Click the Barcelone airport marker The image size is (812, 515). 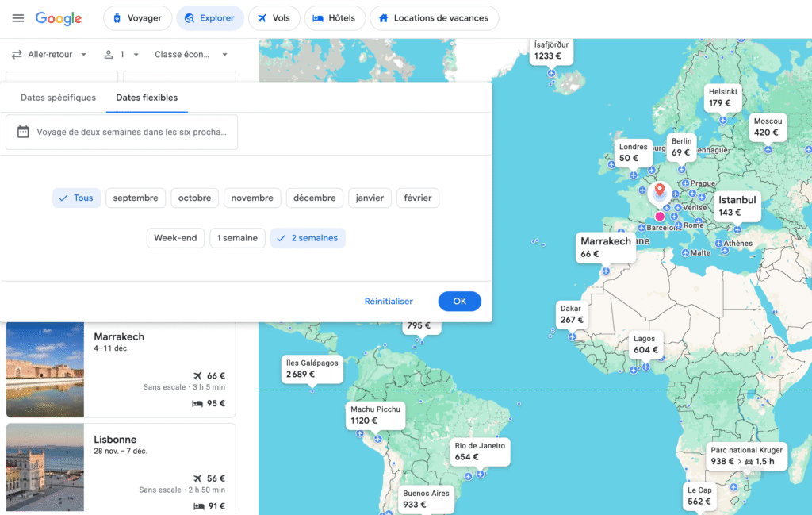642,228
